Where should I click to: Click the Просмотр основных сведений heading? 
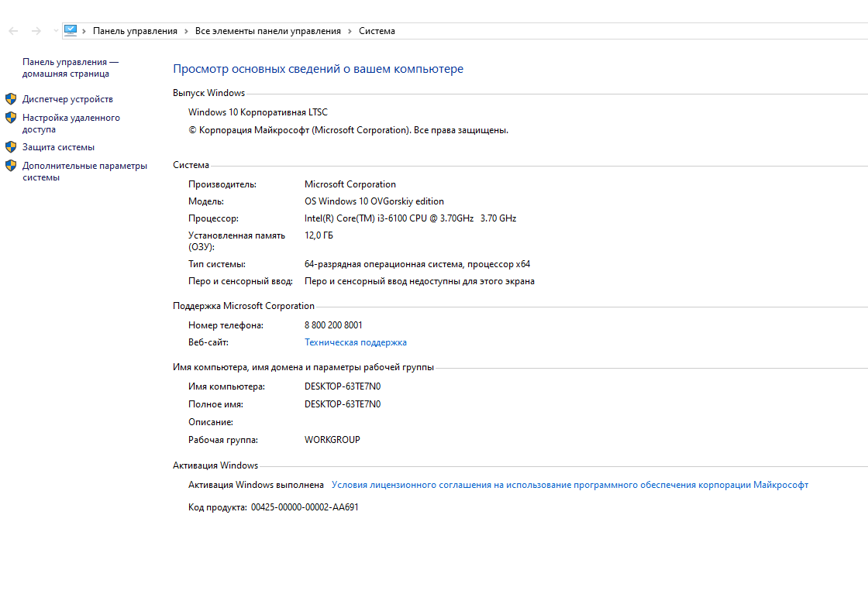319,69
